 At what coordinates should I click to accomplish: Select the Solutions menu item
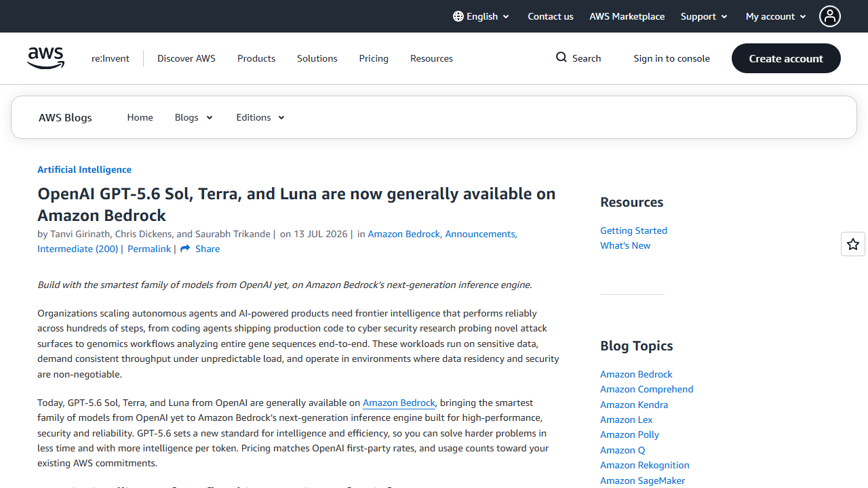[x=317, y=58]
